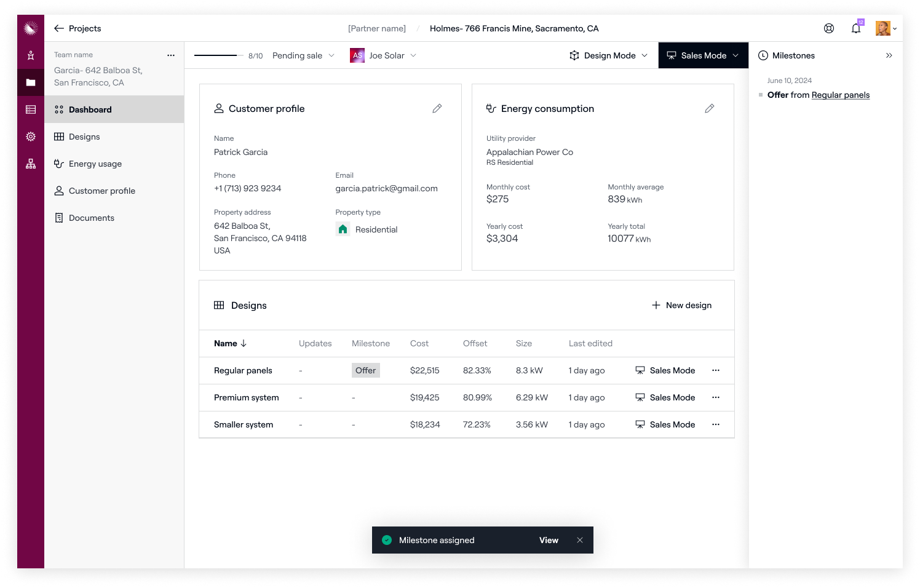
Task: Open the folder icon in left rail
Action: pyautogui.click(x=31, y=82)
